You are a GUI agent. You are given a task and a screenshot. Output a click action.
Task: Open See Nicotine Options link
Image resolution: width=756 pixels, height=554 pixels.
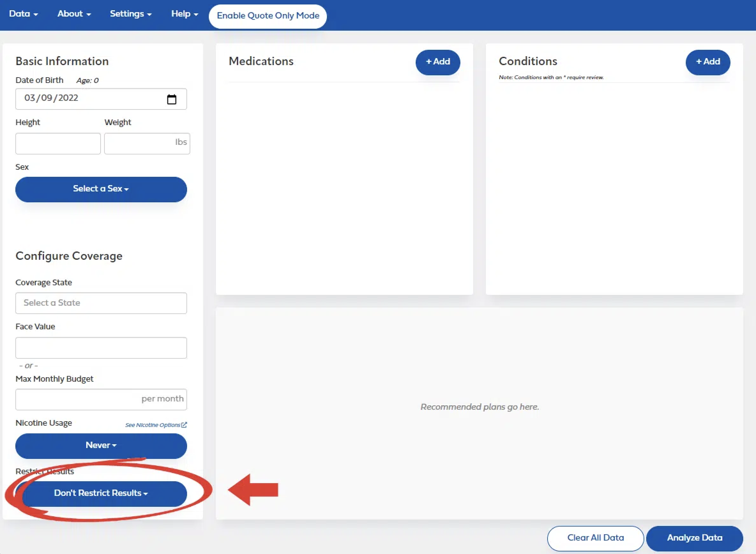click(153, 425)
